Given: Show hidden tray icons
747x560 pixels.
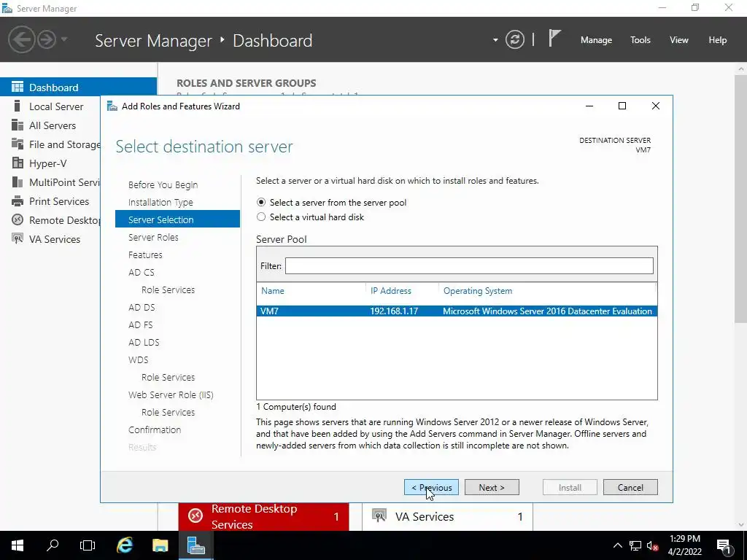Looking at the screenshot, I should coord(617,545).
